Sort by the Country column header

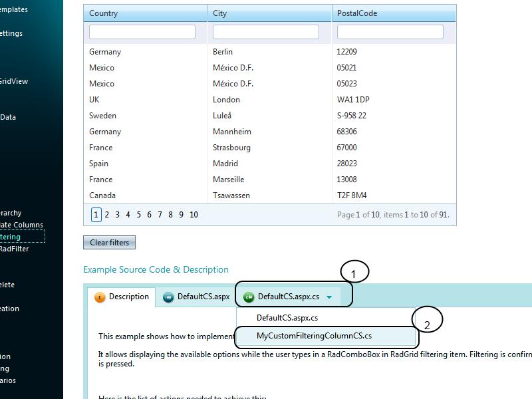pos(104,13)
